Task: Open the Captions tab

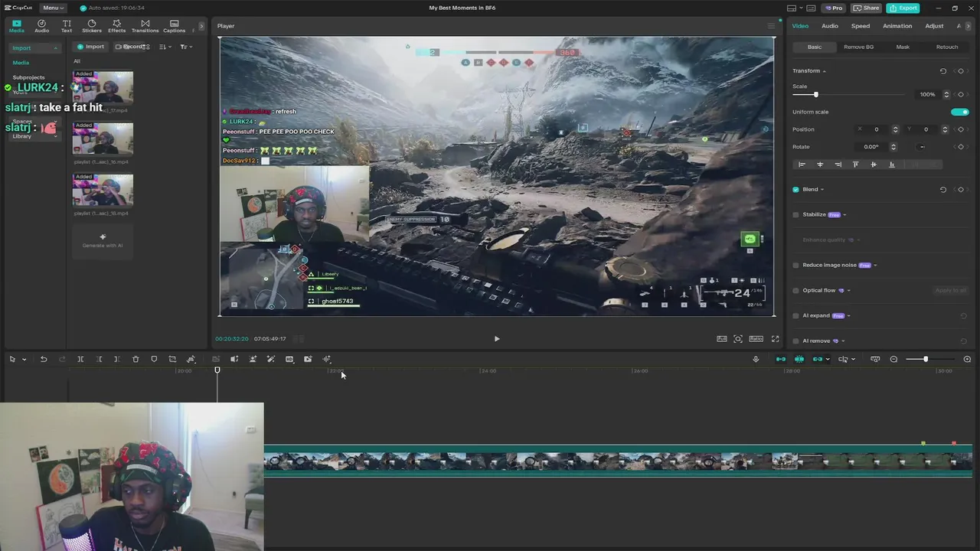Action: (x=174, y=27)
